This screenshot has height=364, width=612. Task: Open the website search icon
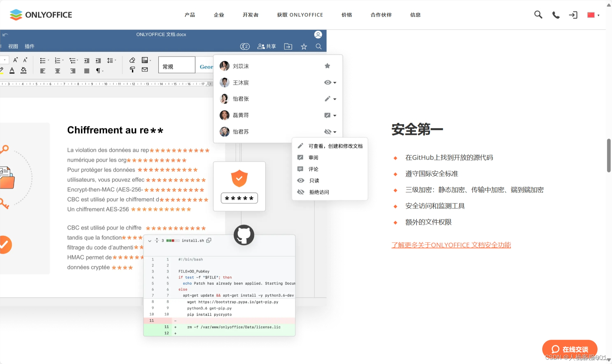tap(538, 14)
